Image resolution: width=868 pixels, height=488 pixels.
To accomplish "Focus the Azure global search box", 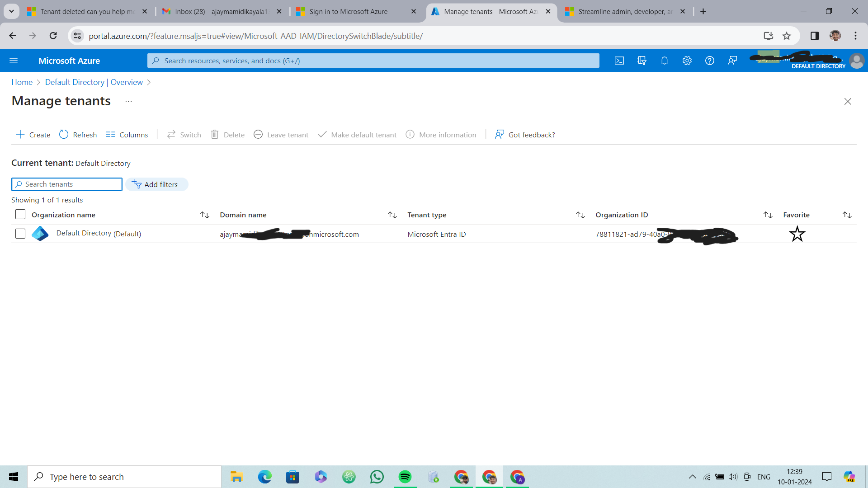I will (x=373, y=61).
